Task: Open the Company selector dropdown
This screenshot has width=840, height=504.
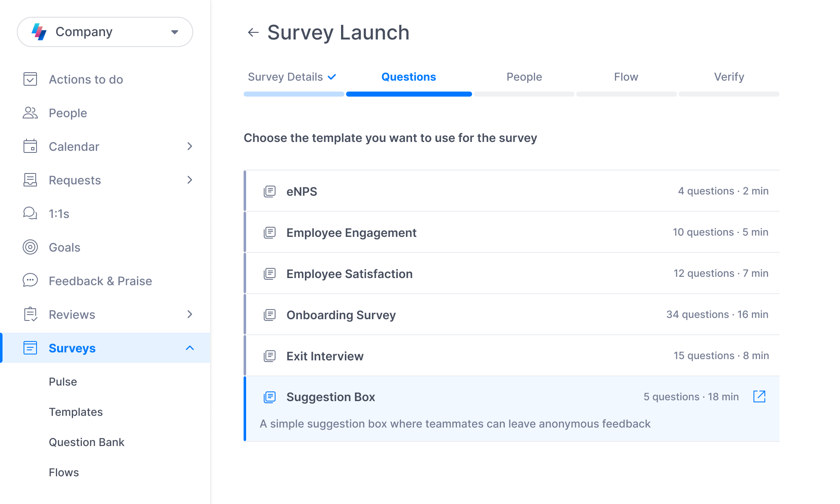Action: (105, 32)
